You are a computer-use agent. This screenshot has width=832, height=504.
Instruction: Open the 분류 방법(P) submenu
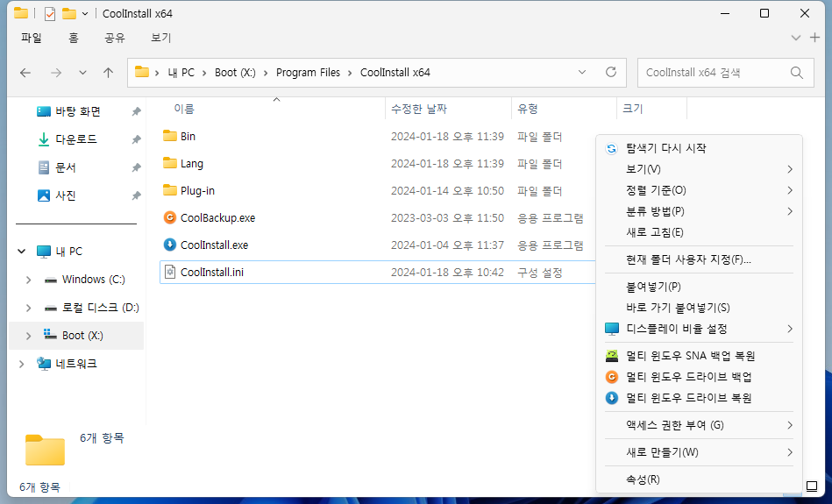point(699,211)
